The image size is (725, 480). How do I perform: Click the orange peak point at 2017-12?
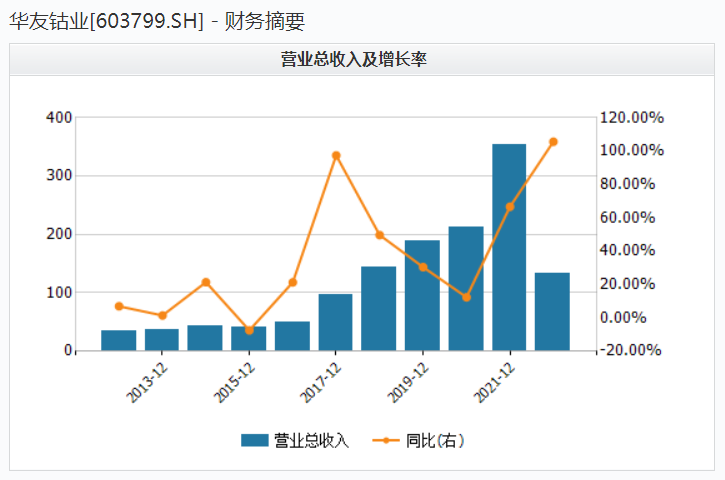(x=336, y=155)
